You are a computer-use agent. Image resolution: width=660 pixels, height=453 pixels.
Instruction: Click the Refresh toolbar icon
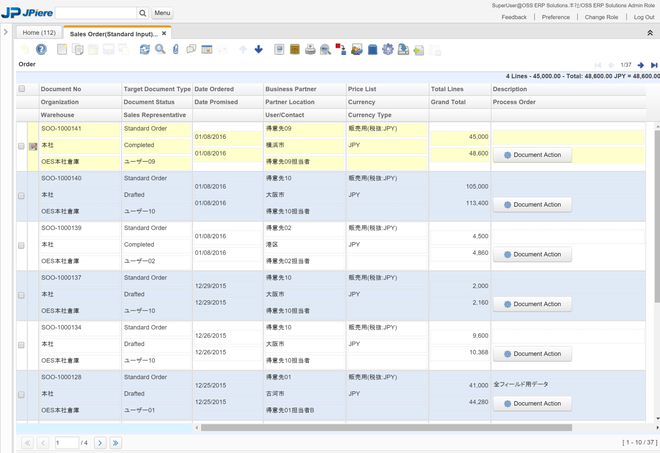point(144,49)
